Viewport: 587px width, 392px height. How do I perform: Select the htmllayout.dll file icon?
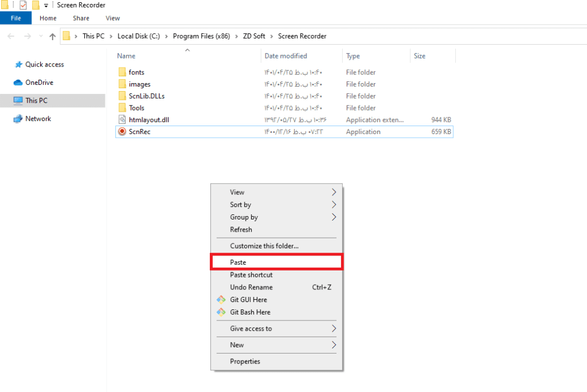pyautogui.click(x=122, y=120)
